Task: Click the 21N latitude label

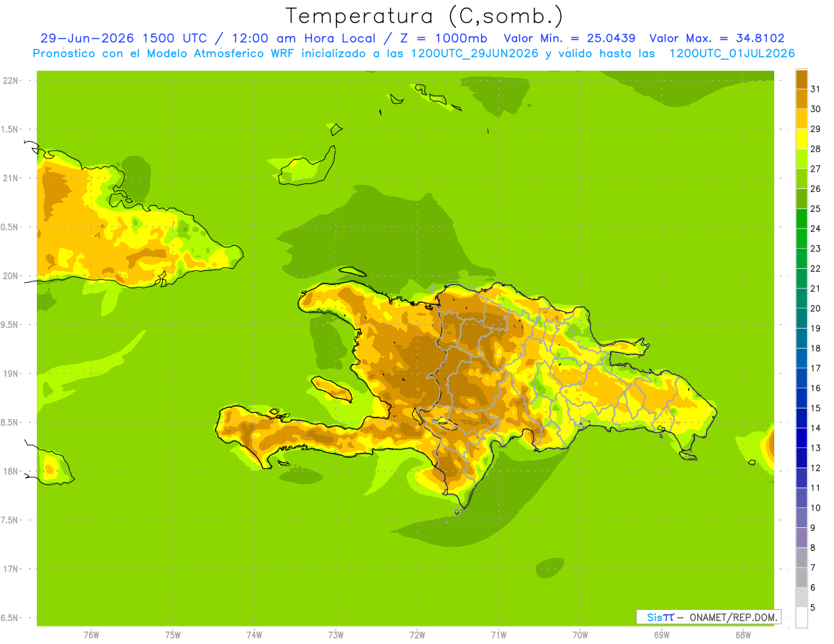Action: [10, 178]
